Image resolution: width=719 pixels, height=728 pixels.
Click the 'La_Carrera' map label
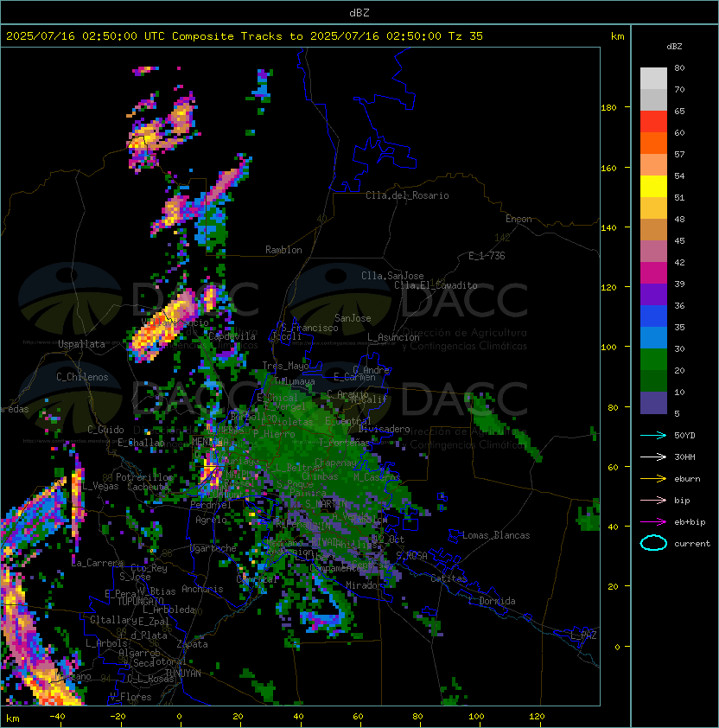coord(98,563)
